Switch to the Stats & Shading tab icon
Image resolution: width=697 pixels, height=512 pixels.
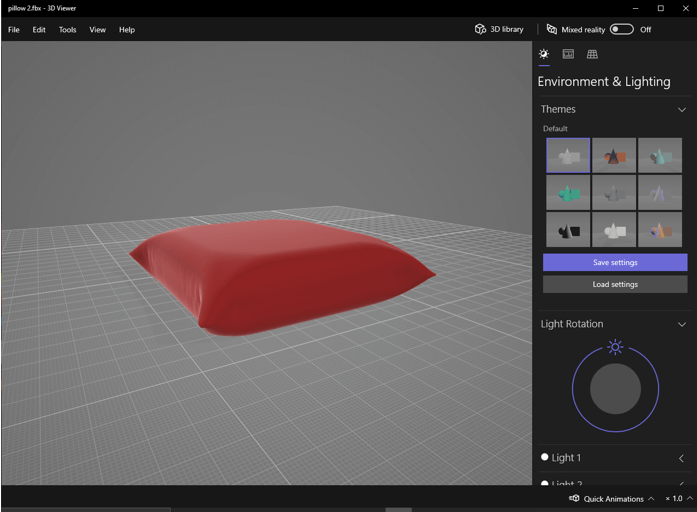pyautogui.click(x=568, y=54)
